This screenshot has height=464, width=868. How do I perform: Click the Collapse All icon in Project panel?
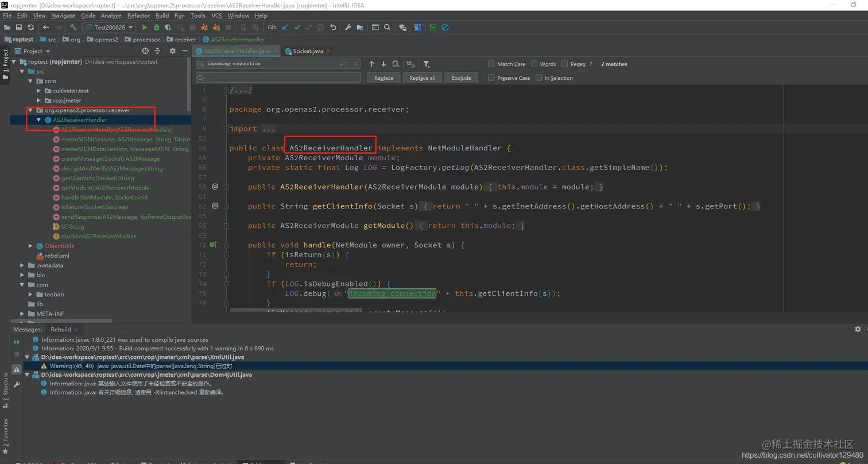158,51
